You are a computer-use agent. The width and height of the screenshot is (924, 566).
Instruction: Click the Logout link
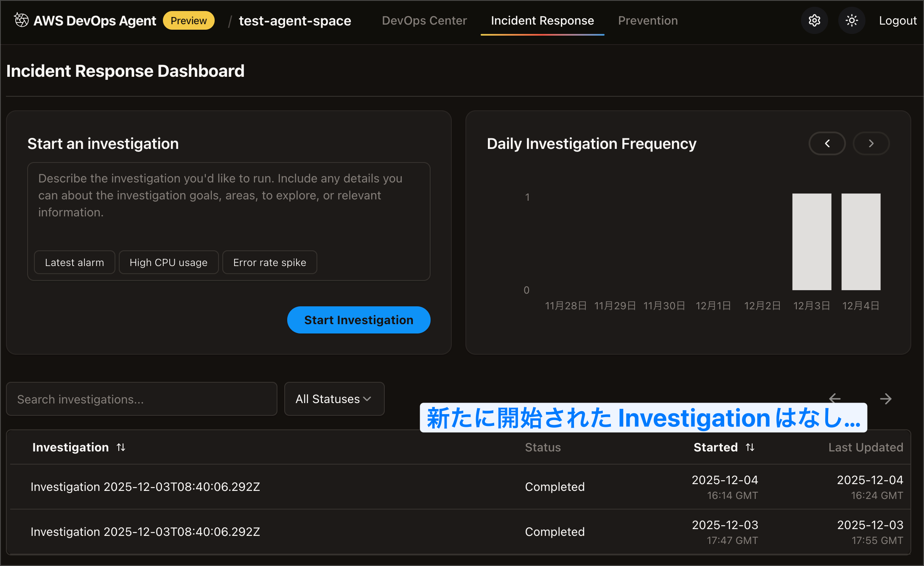[x=897, y=20]
